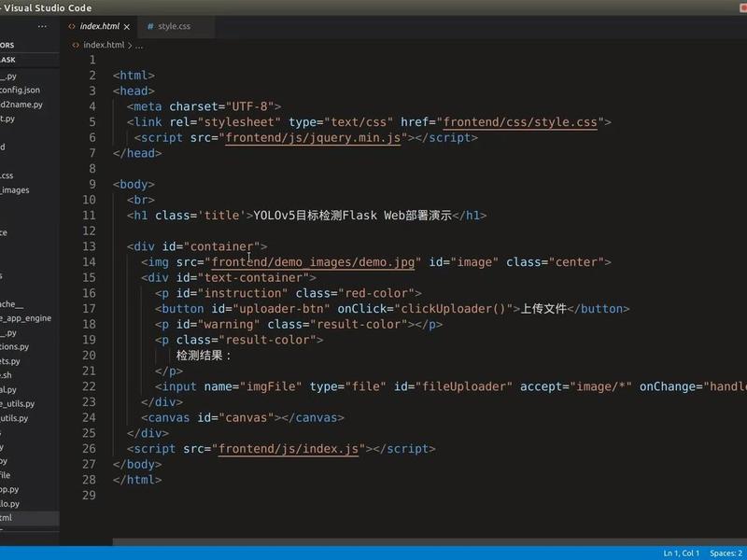Open the .sh script in explorer
Viewport: 747px width, 560px height.
6,375
